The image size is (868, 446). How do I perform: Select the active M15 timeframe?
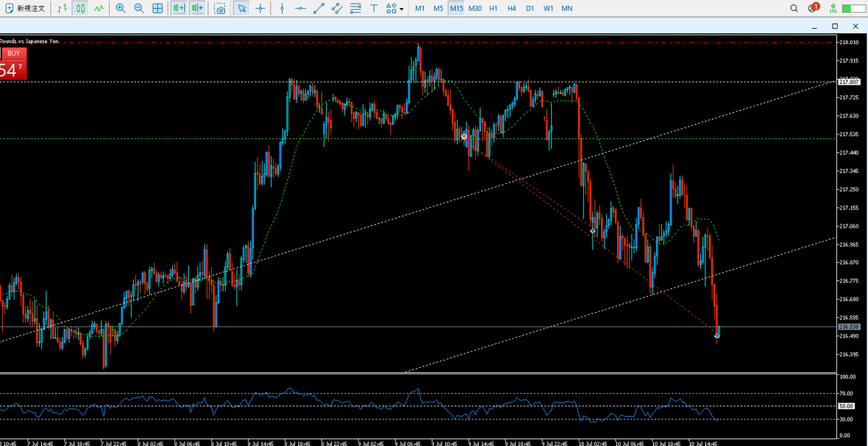pyautogui.click(x=456, y=9)
